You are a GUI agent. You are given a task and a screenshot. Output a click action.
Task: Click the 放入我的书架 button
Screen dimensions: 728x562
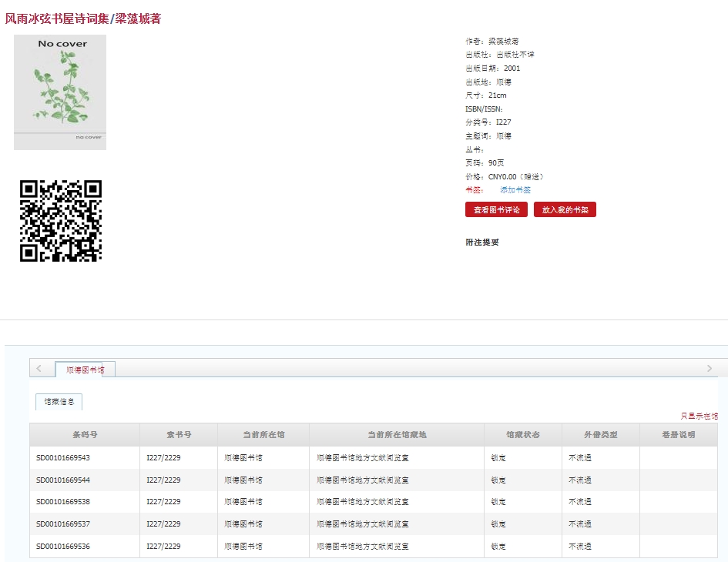click(x=565, y=209)
